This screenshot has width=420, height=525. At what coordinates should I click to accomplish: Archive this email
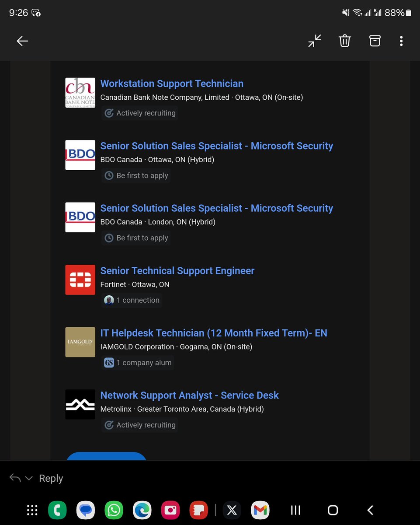[375, 41]
